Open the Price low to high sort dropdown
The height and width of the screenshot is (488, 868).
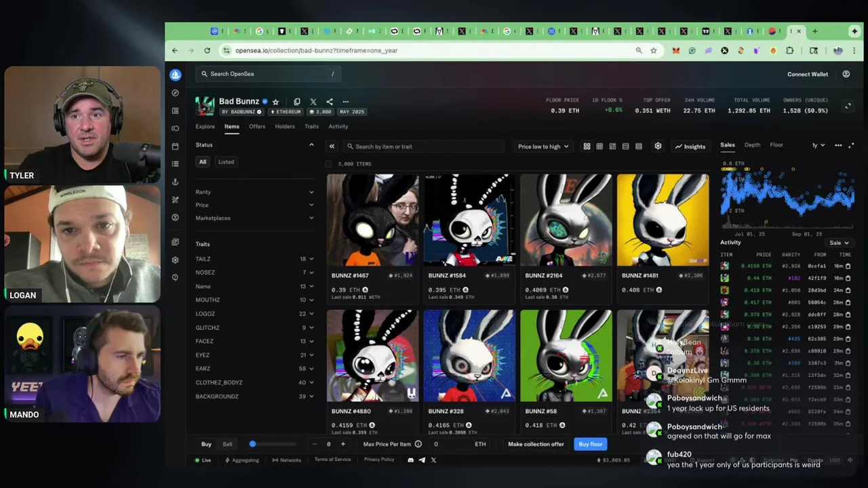tap(543, 146)
